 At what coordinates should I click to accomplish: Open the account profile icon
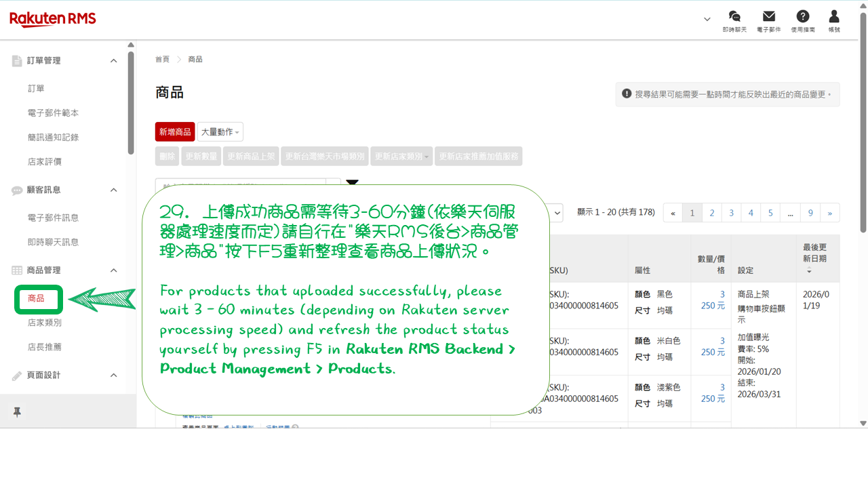click(834, 17)
